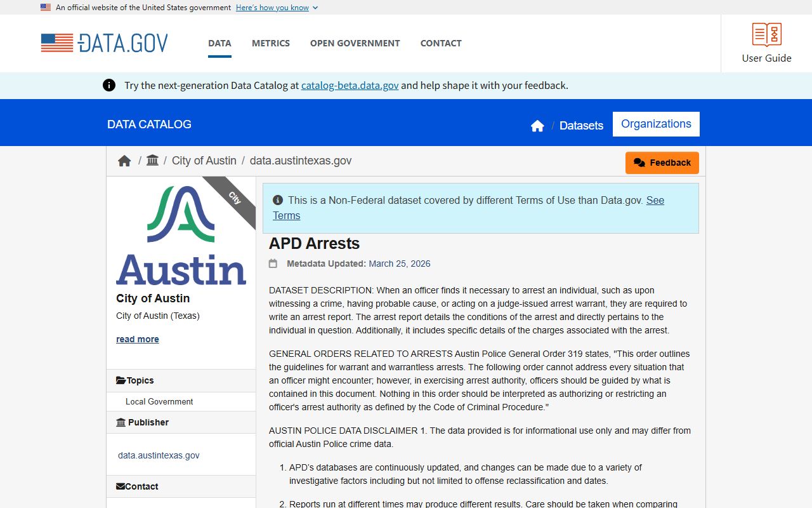Open the Data.gov logo home link
The image size is (812, 508).
pos(105,43)
